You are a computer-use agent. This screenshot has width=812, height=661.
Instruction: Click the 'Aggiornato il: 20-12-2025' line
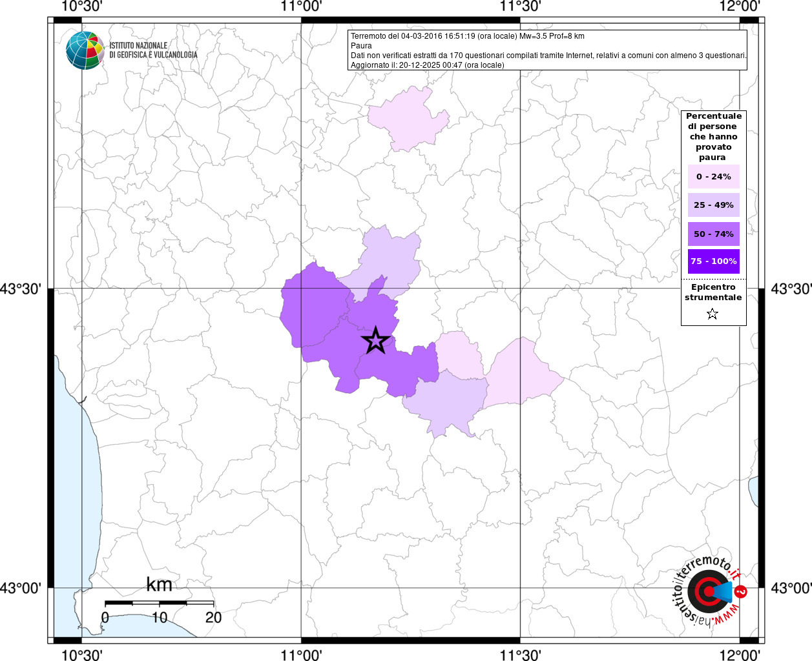click(428, 65)
